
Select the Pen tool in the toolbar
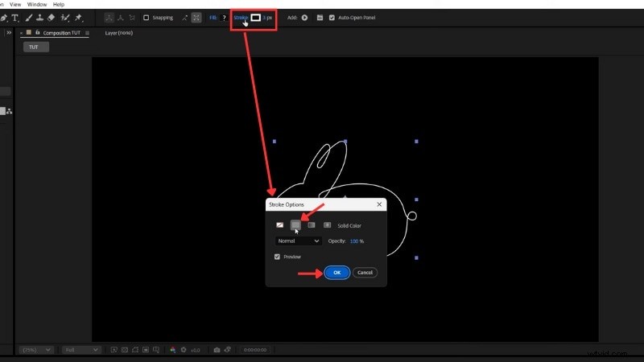click(3, 18)
